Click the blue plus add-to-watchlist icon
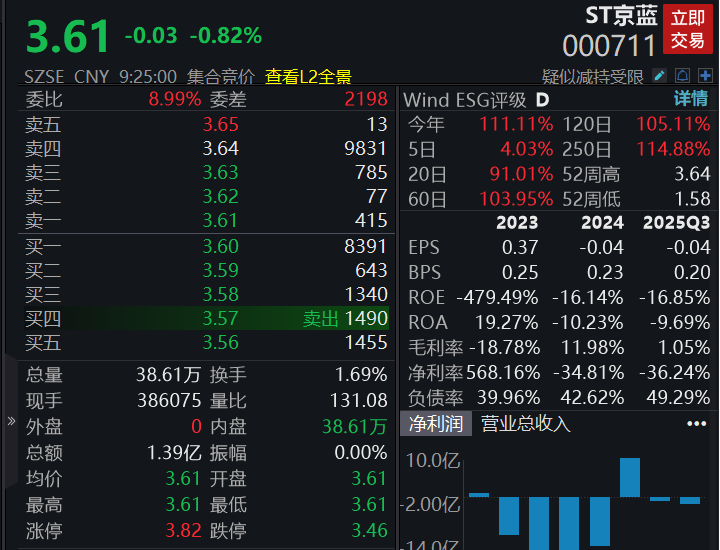This screenshot has height=550, width=720. pyautogui.click(x=705, y=76)
